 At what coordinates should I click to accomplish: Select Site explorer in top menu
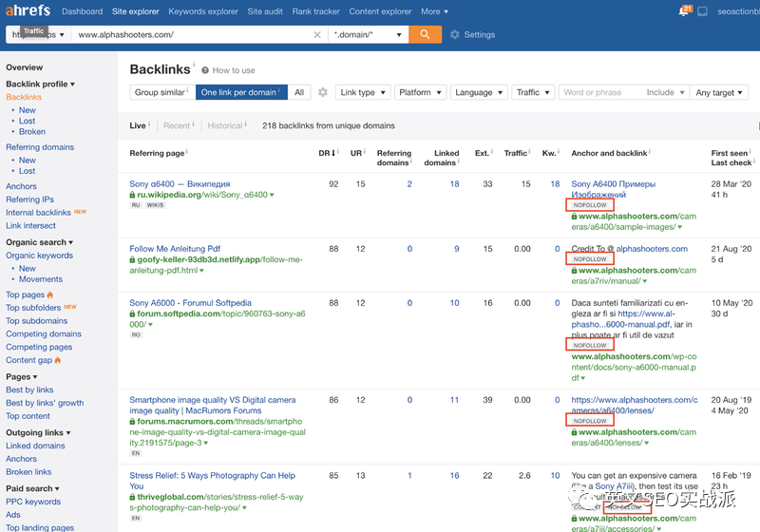coord(135,11)
